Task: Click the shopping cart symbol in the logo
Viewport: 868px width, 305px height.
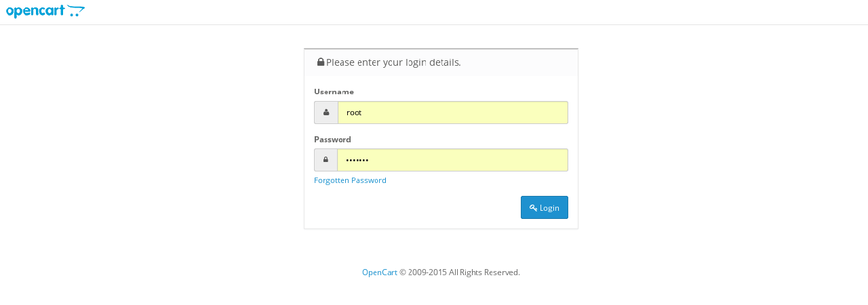Action: point(76,11)
